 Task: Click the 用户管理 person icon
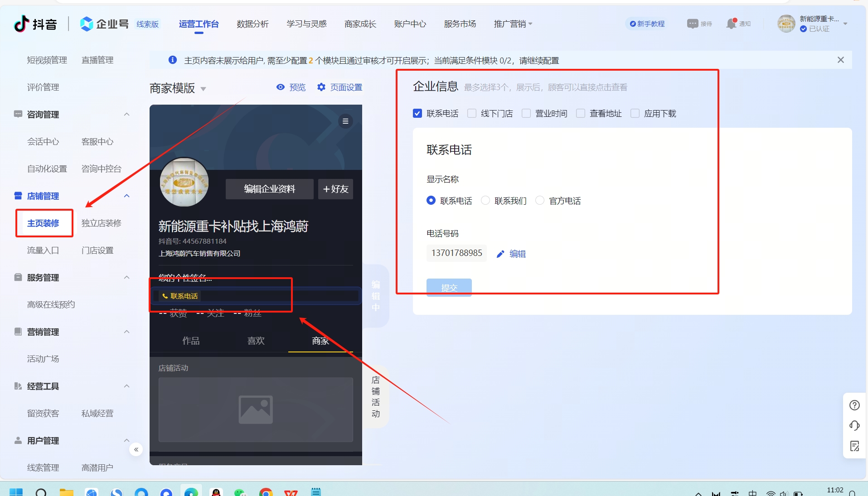18,440
